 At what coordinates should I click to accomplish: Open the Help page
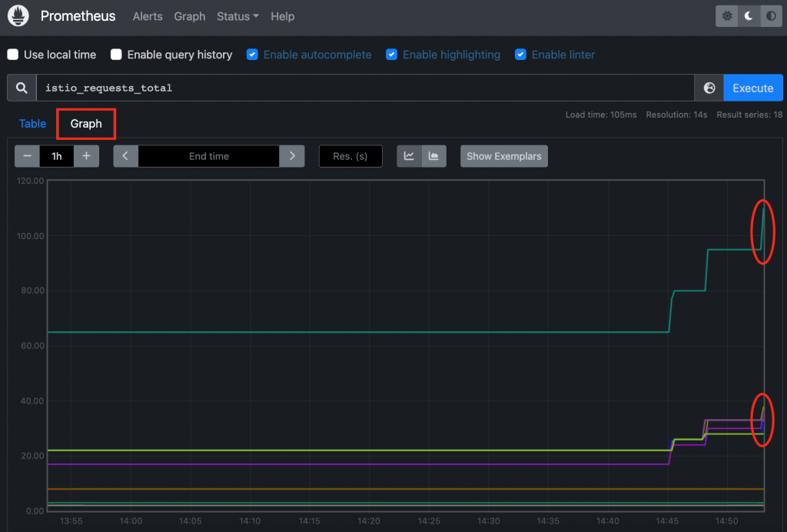tap(283, 16)
